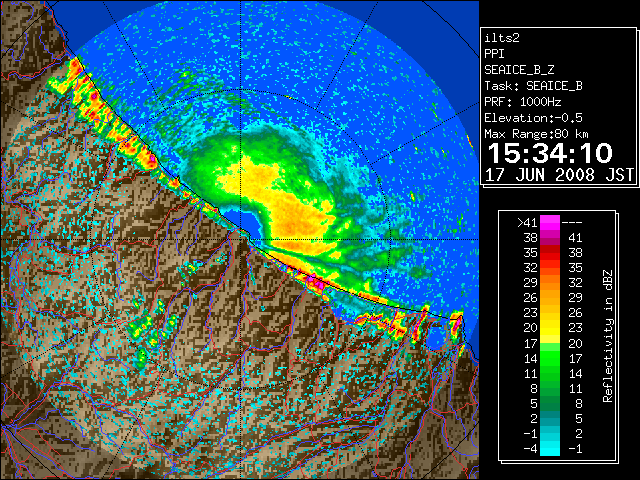Select the 15:34:10 timestamp

click(x=550, y=153)
